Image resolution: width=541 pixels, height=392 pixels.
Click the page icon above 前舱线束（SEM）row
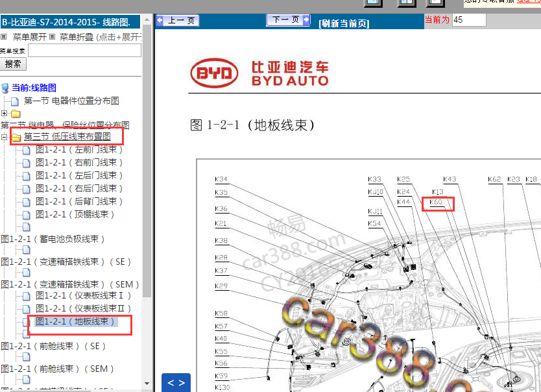pyautogui.click(x=26, y=357)
